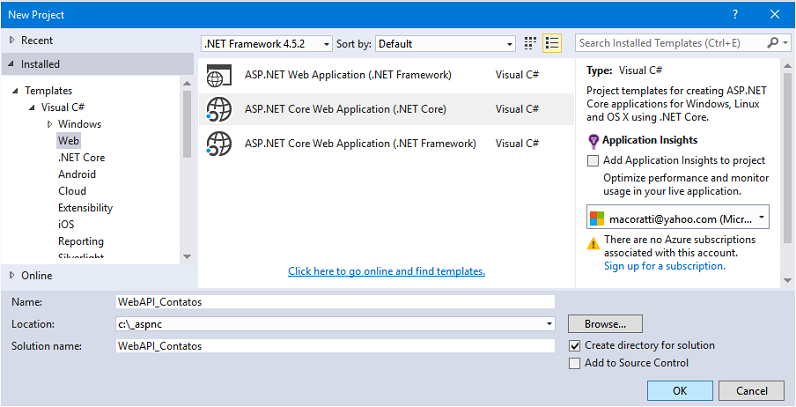Select ASP.NET Core Web Application (.NET Framework) row text
This screenshot has height=407, width=796.
tap(360, 144)
